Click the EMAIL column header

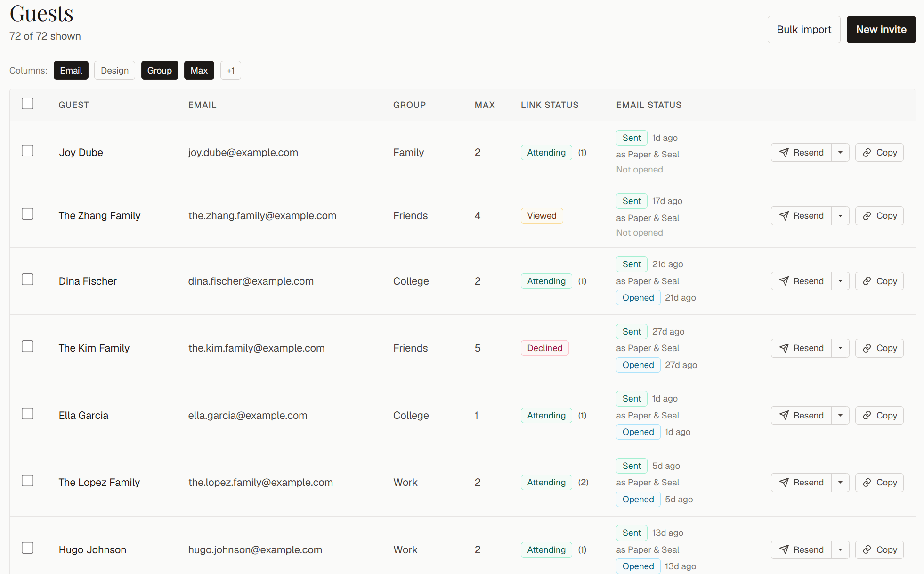coord(203,105)
